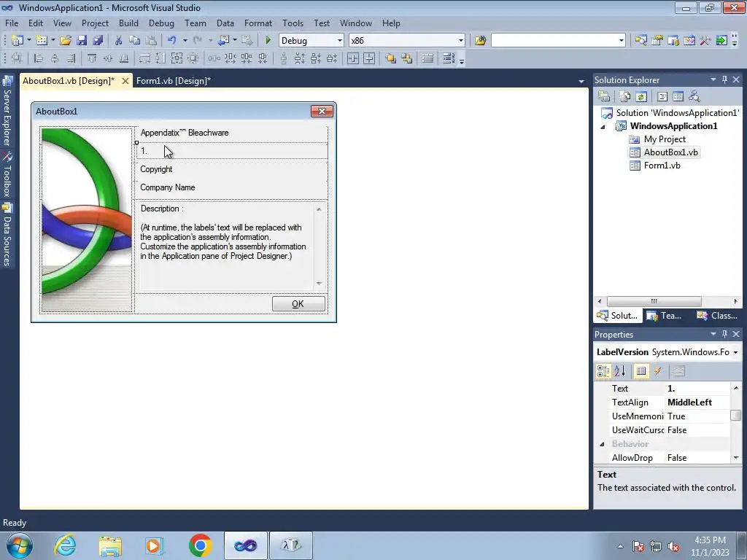The width and height of the screenshot is (747, 560).
Task: Open the x86 platform dropdown
Action: point(461,41)
